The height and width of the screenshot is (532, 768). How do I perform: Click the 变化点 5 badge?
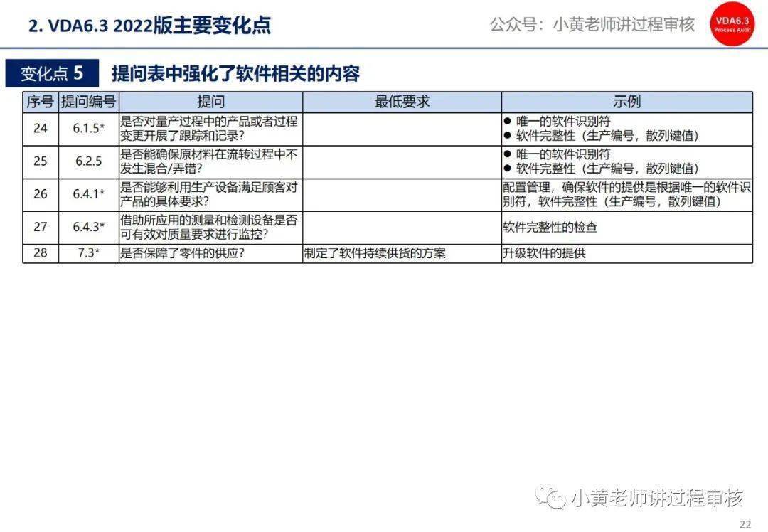(52, 71)
